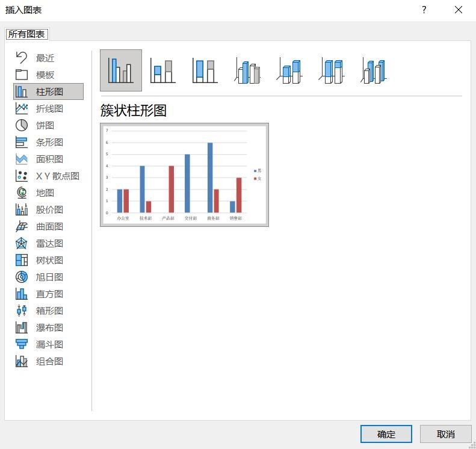Open the 饼图 (pie chart) category

coord(45,125)
